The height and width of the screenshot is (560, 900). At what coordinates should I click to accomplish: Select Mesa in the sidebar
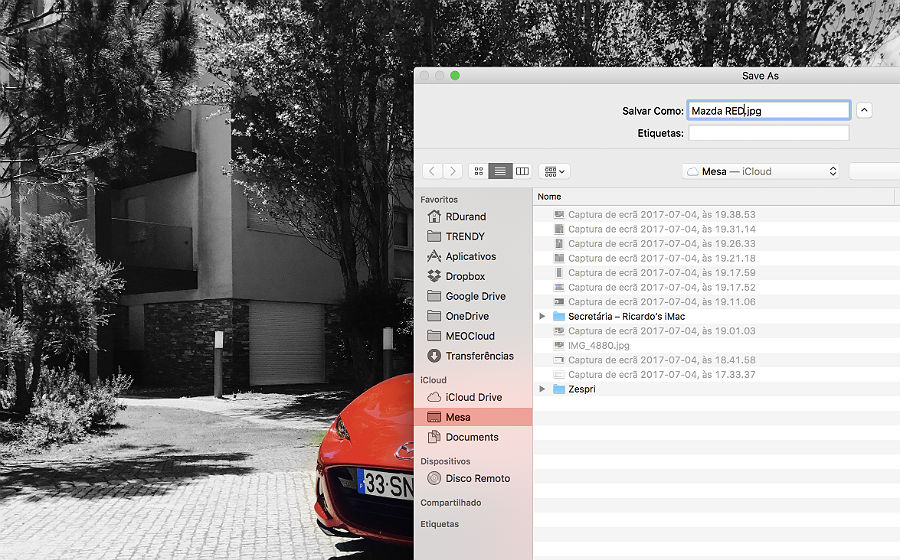[473, 417]
